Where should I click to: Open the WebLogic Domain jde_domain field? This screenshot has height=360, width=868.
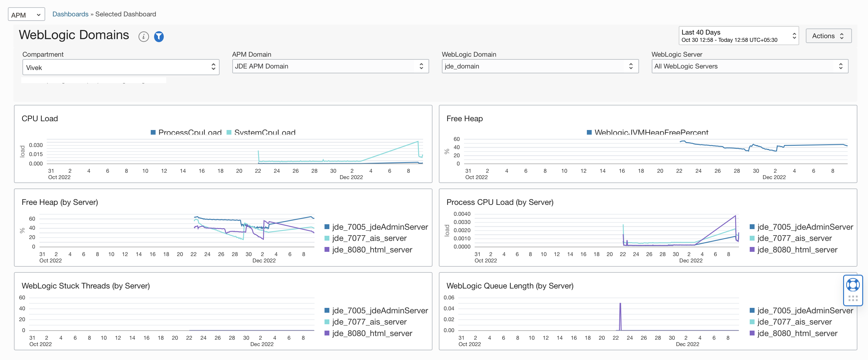tap(540, 66)
